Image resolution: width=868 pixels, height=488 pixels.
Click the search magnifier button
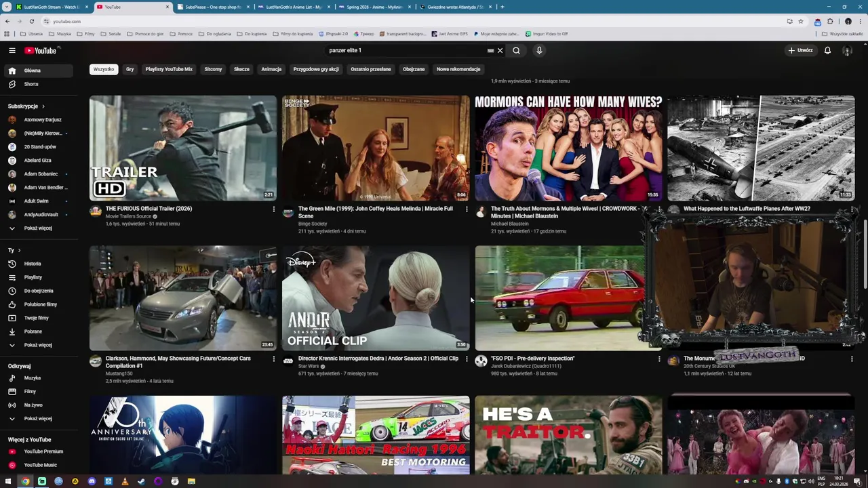click(517, 50)
